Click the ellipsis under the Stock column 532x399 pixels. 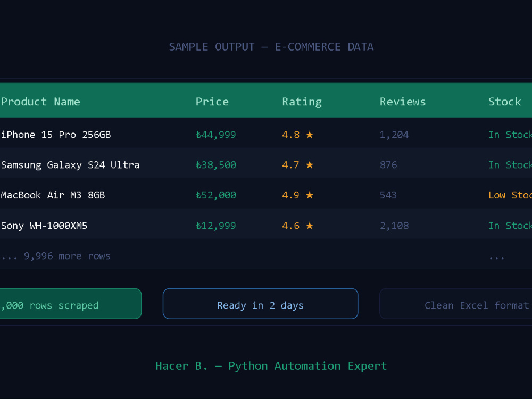pyautogui.click(x=496, y=258)
